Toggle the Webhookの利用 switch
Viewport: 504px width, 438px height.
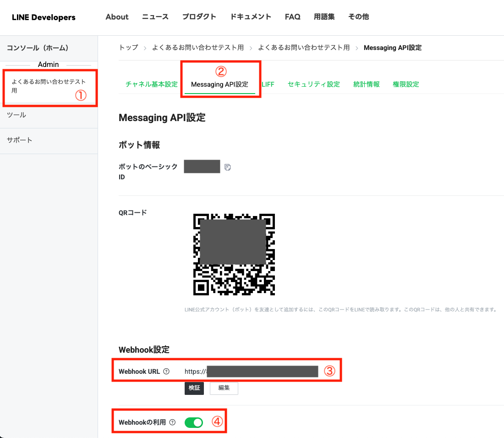(x=194, y=422)
